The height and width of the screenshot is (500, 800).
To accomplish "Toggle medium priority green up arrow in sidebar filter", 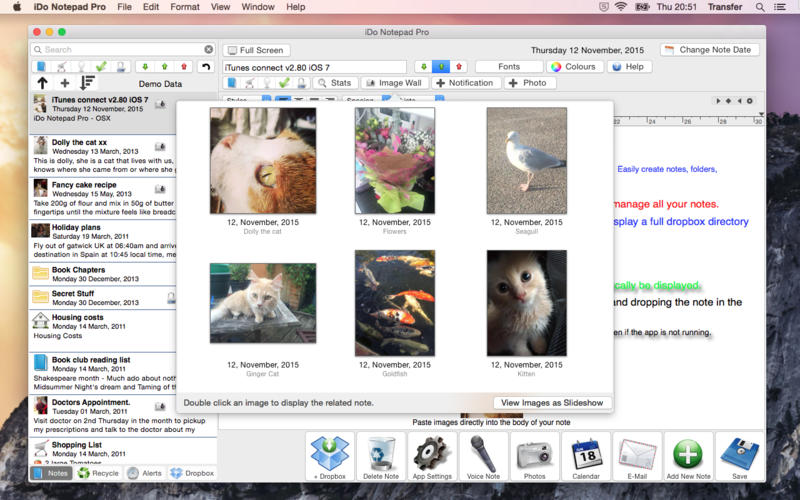I will coord(164,66).
